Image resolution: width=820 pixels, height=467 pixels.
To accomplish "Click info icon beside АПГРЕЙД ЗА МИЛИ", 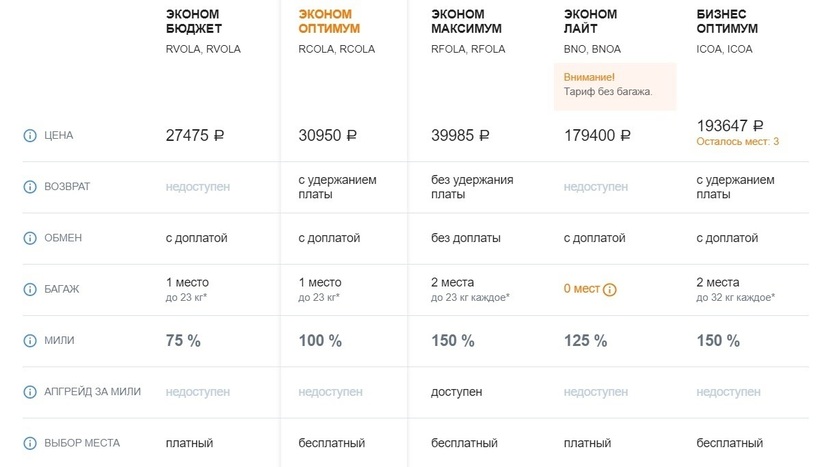I will [x=29, y=392].
